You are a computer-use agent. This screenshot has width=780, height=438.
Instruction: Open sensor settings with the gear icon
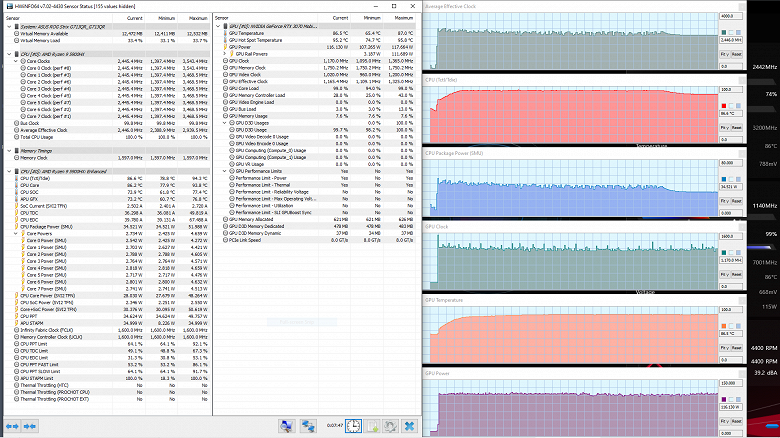pos(390,426)
